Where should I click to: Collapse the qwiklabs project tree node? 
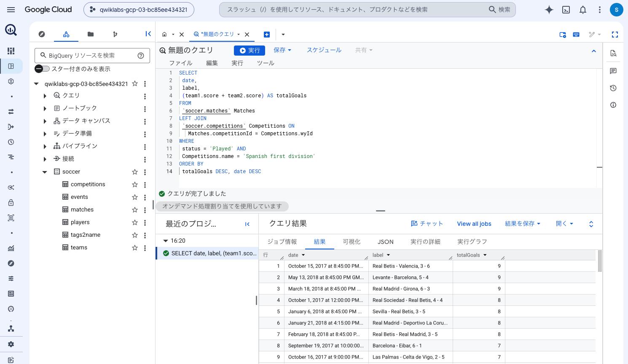[x=36, y=84]
